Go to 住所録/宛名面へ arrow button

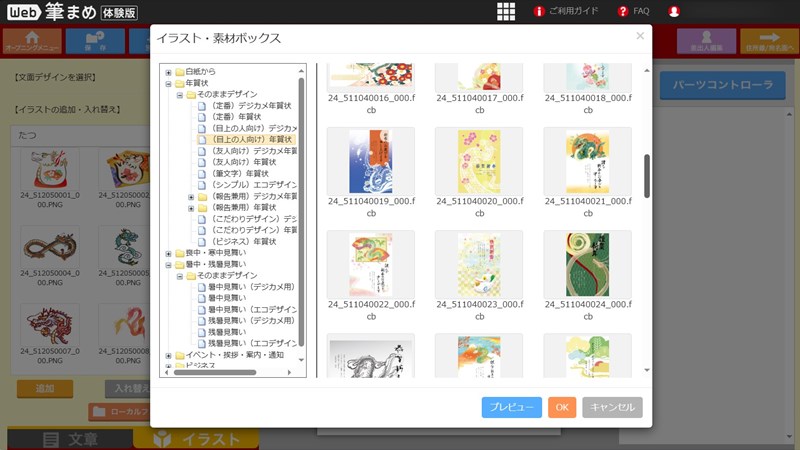pyautogui.click(x=769, y=41)
